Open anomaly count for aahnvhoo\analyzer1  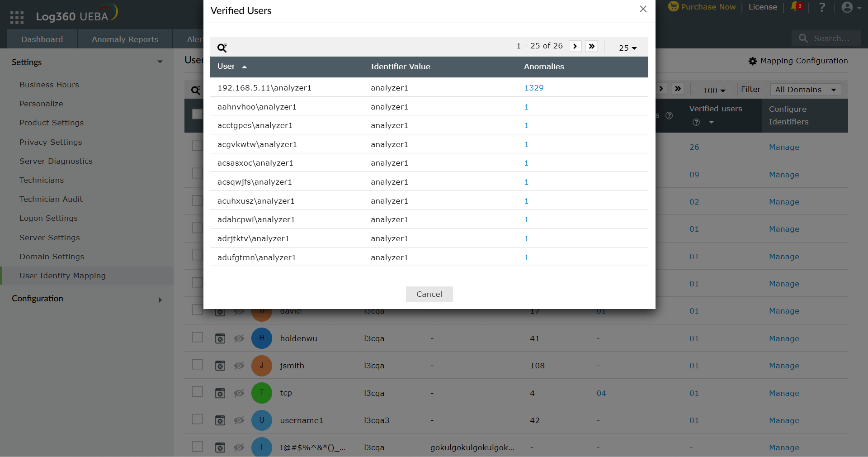click(526, 107)
